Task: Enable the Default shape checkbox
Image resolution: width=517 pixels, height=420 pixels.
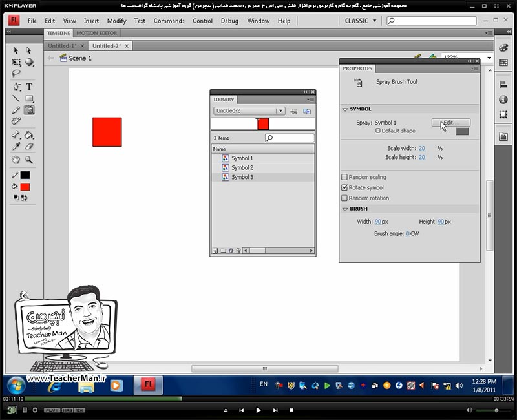Action: [378, 131]
